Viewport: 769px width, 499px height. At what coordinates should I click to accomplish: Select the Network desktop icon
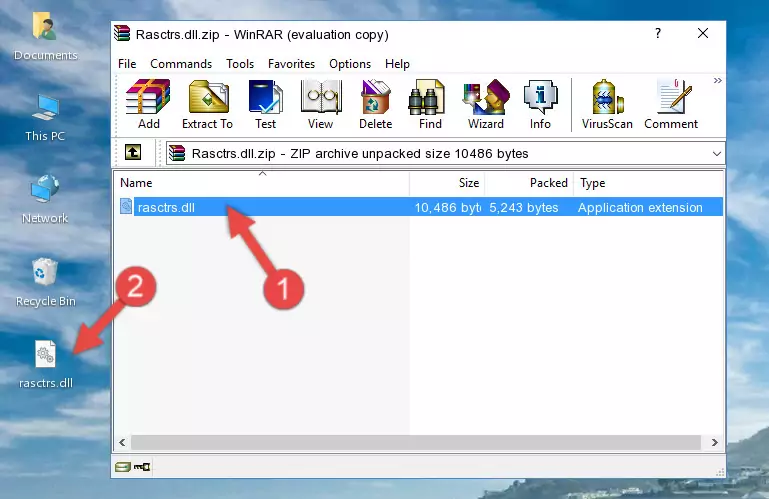[x=45, y=200]
